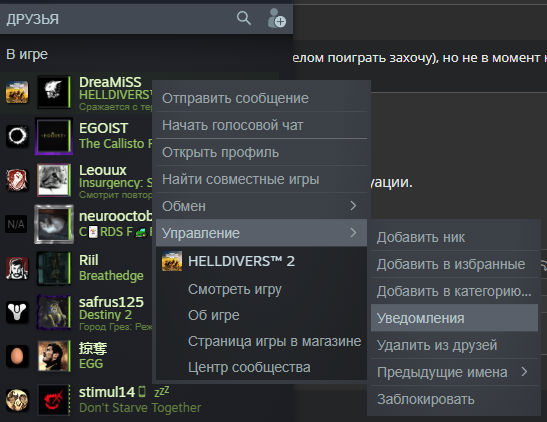This screenshot has width=547, height=422.
Task: Expand the Обмен submenu
Action: [x=261, y=206]
